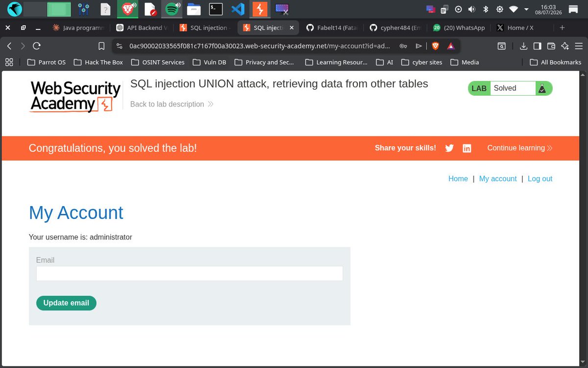This screenshot has width=588, height=368.
Task: Open the page search icon in the browser toolbar
Action: (x=502, y=46)
